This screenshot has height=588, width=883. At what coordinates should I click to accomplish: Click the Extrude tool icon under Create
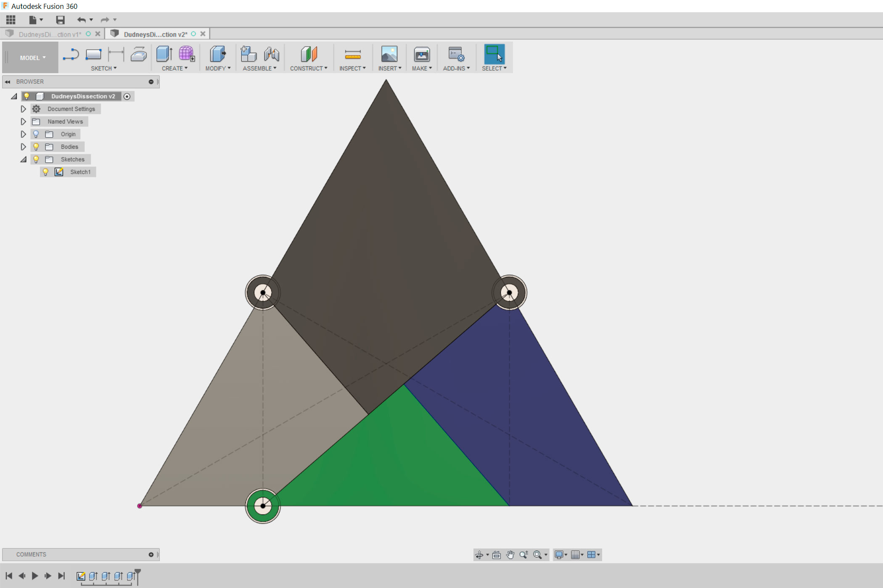(164, 54)
